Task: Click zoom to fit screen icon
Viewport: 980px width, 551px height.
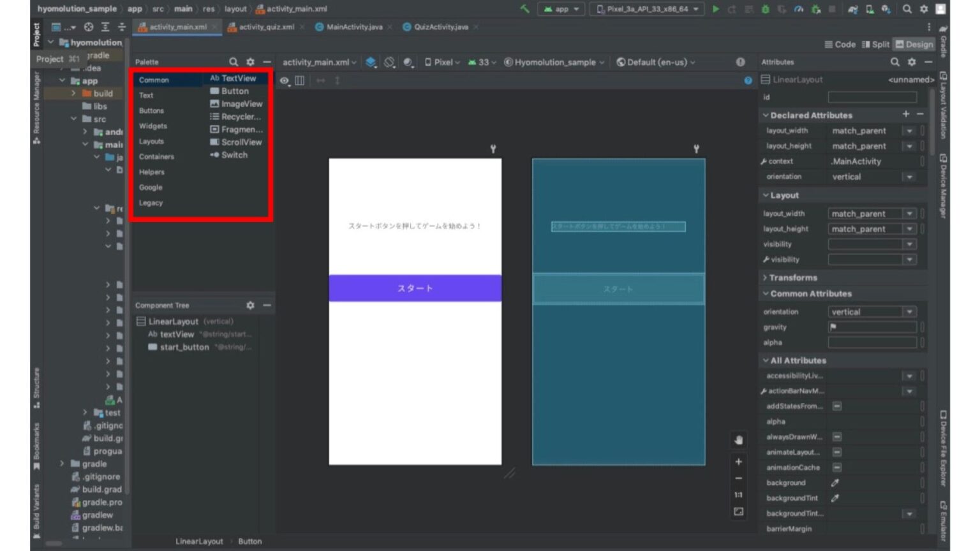Action: (x=738, y=511)
